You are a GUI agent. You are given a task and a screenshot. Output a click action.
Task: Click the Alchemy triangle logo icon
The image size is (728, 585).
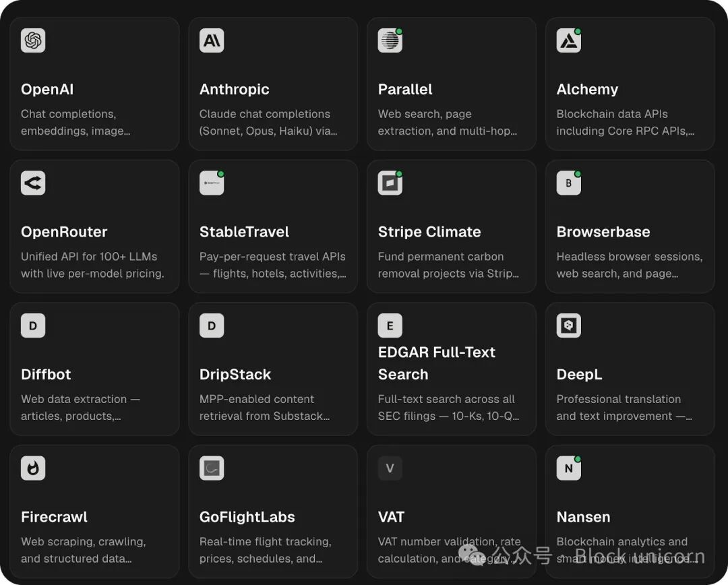(x=568, y=40)
